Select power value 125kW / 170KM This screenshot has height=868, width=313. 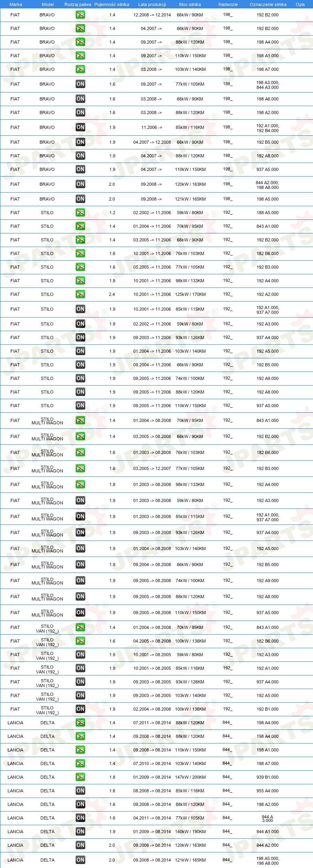pos(190,294)
